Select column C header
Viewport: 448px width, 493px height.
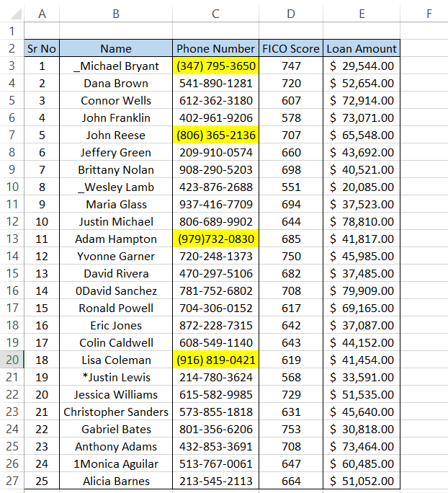[215, 13]
